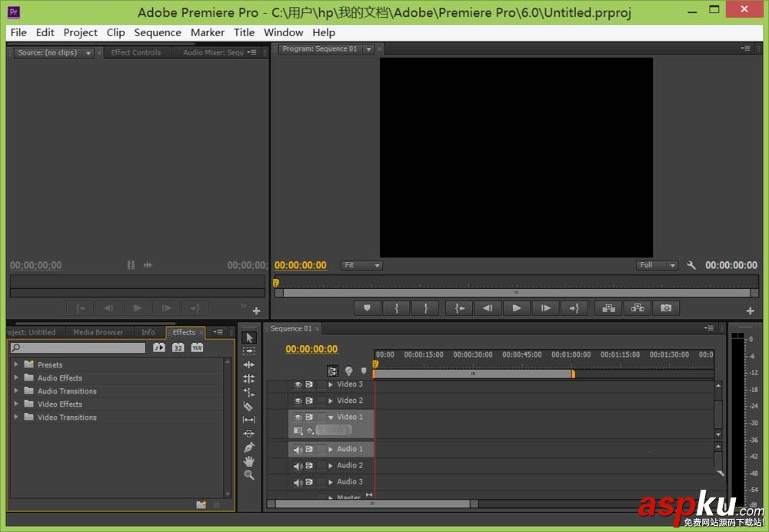This screenshot has height=532, width=769.
Task: Click Accelerated Effects filter icon
Action: click(x=159, y=347)
